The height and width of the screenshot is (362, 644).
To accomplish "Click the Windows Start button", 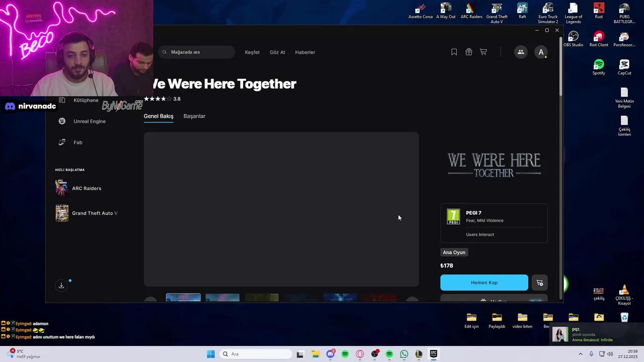I will point(211,354).
